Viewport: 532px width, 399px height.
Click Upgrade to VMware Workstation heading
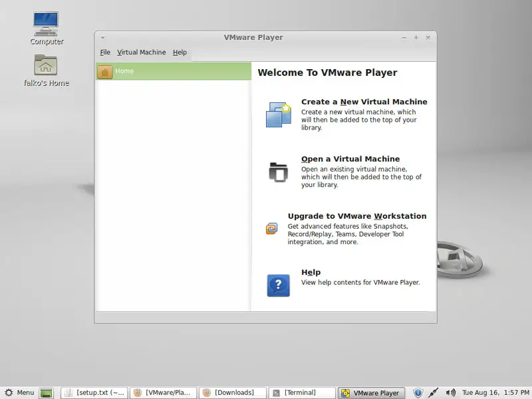pyautogui.click(x=357, y=216)
